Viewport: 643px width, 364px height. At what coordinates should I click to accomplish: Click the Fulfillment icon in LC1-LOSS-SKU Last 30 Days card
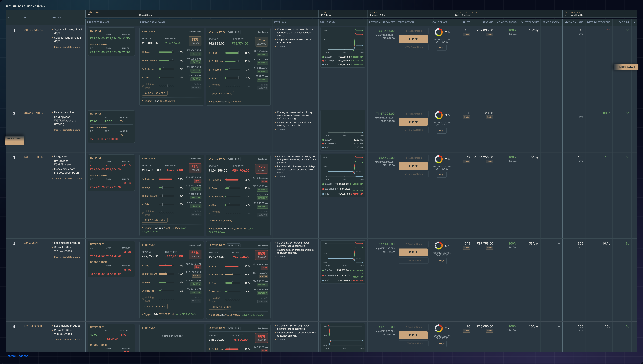pyautogui.click(x=210, y=349)
